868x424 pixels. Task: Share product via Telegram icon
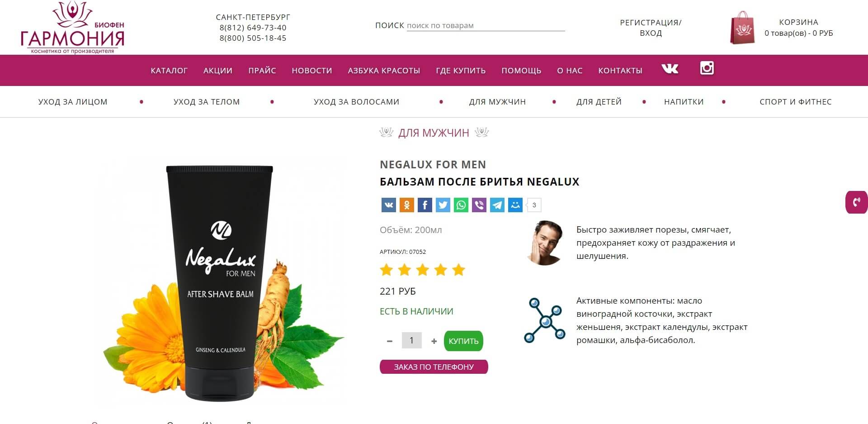point(497,205)
